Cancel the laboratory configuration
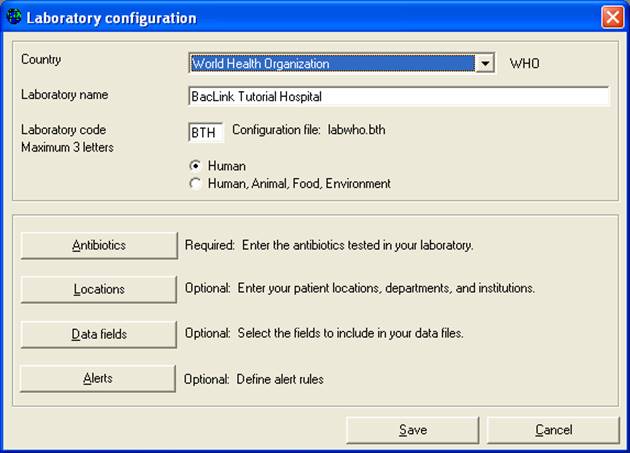The width and height of the screenshot is (630, 453). 553,430
